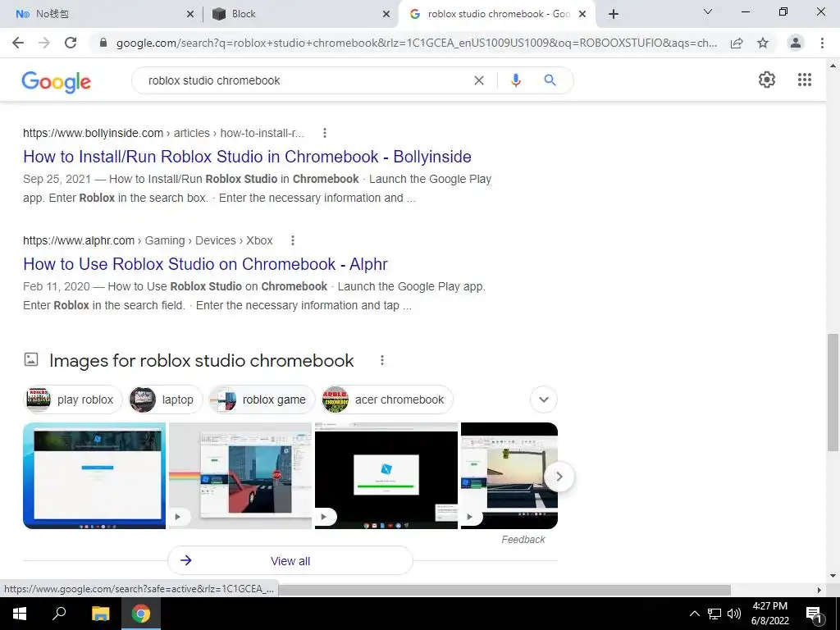
Task: Click the forward navigation arrow
Action: (x=44, y=43)
